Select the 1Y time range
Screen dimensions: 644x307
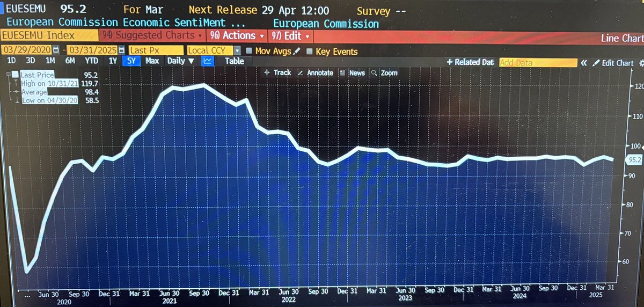tap(113, 61)
